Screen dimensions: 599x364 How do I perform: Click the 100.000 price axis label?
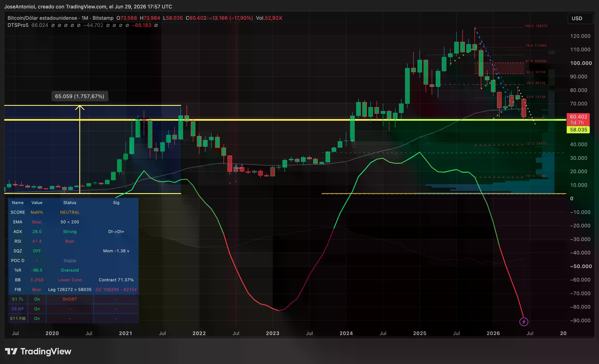coord(581,63)
